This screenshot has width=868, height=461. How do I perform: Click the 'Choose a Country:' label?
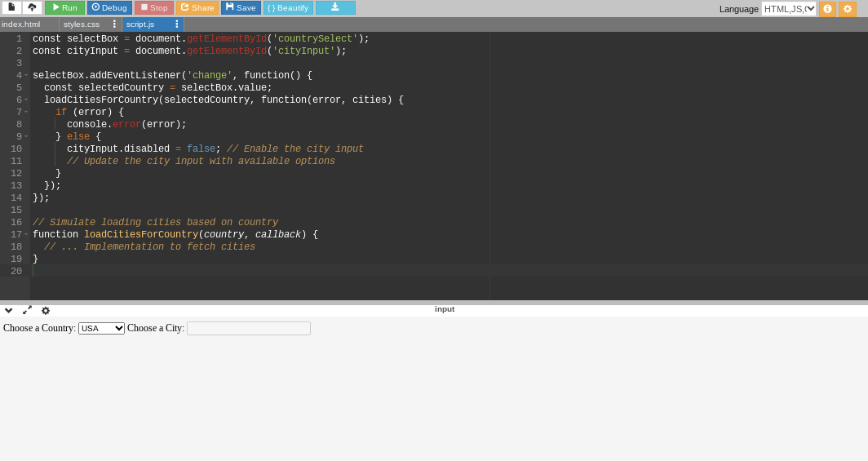(39, 328)
